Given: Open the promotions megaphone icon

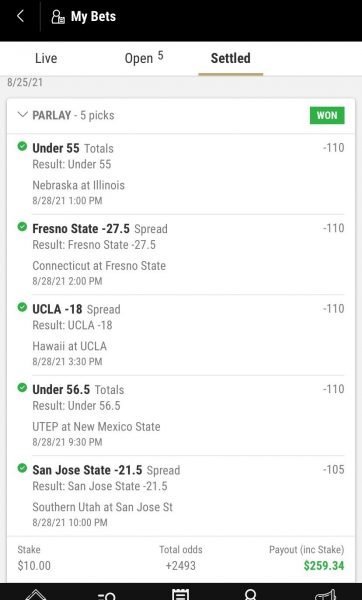Looking at the screenshot, I should (x=324, y=594).
